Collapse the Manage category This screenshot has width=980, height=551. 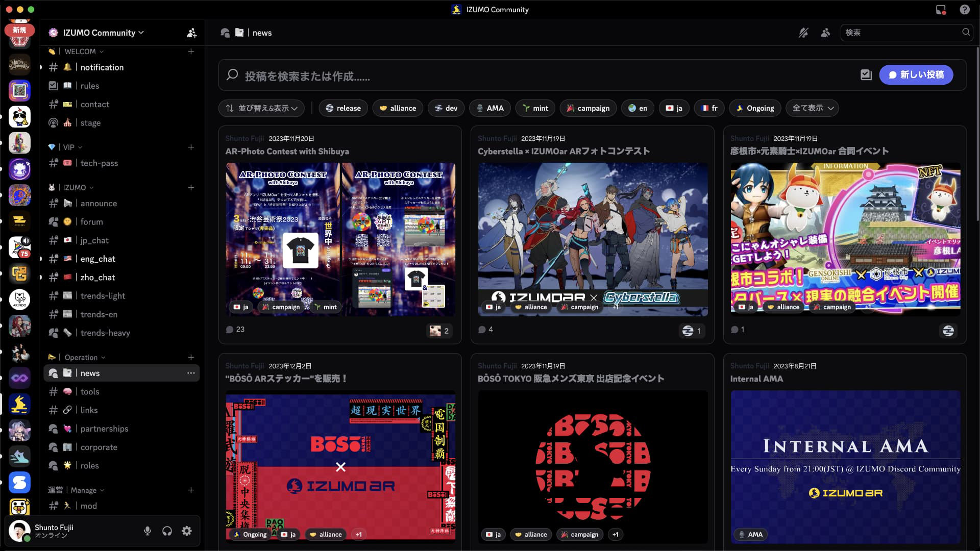77,490
